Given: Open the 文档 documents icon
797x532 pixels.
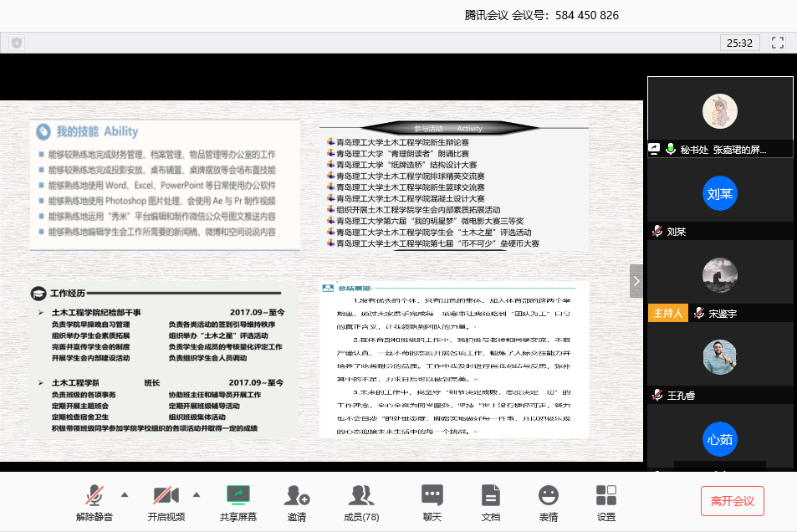Looking at the screenshot, I should pyautogui.click(x=491, y=495).
